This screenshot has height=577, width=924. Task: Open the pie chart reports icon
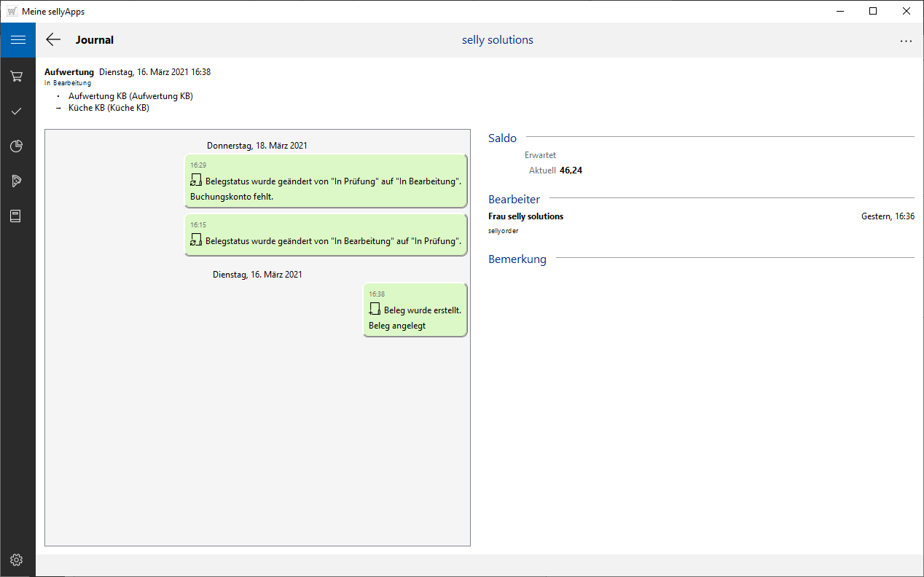17,146
